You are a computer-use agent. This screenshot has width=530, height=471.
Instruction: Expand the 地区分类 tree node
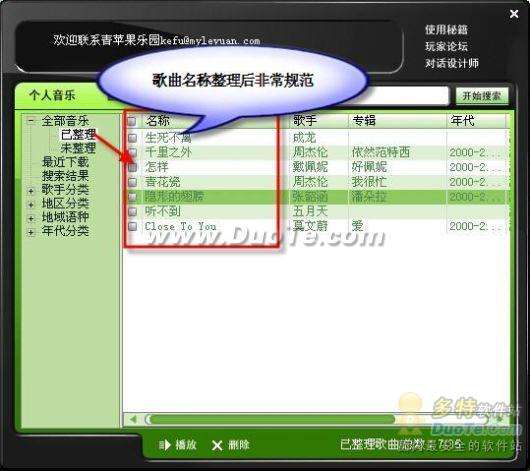coord(31,205)
